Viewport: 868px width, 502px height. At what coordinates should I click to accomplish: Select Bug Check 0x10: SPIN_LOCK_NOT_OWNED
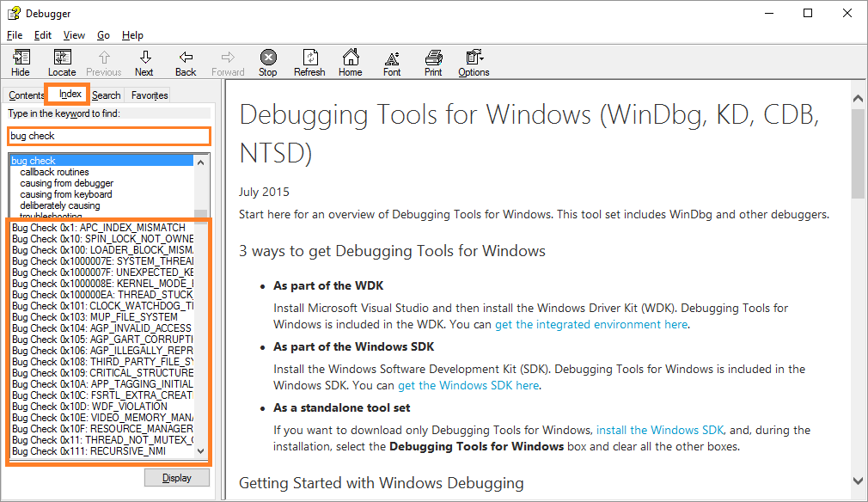(x=102, y=239)
